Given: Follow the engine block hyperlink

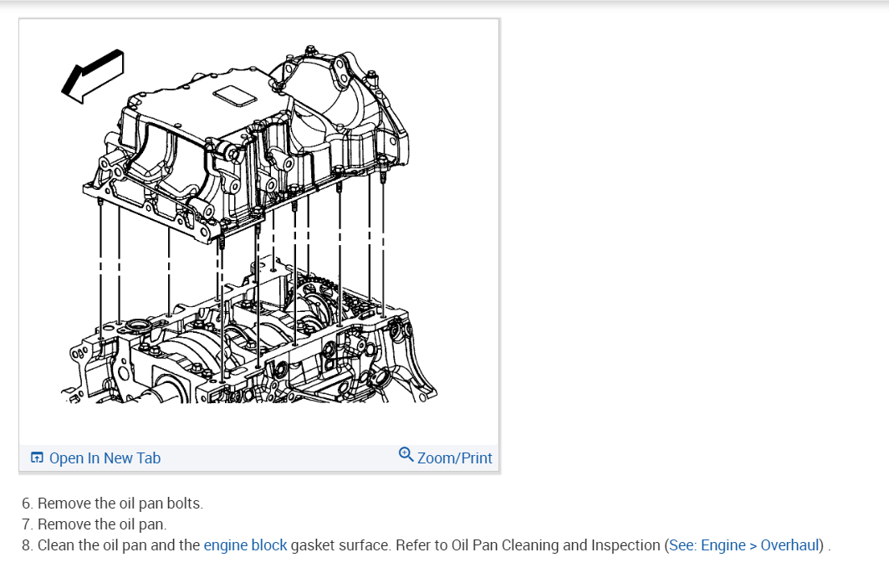Looking at the screenshot, I should (x=246, y=545).
